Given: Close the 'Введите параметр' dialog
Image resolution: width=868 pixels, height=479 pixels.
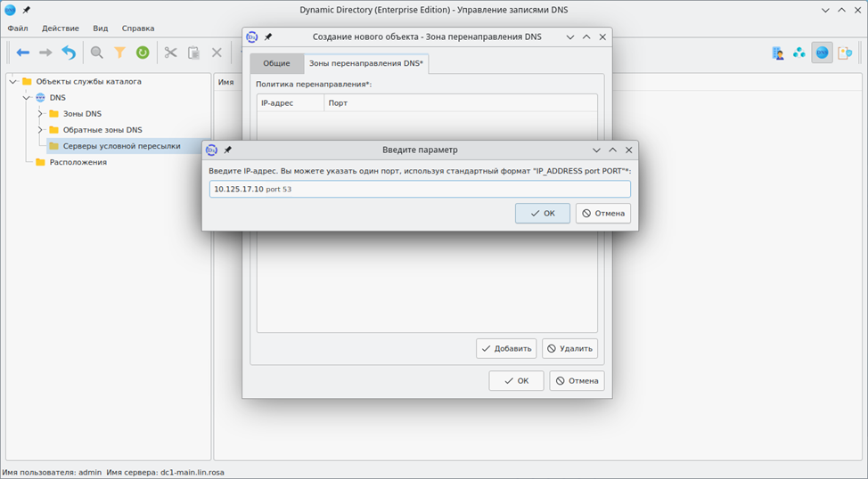Looking at the screenshot, I should tap(629, 150).
